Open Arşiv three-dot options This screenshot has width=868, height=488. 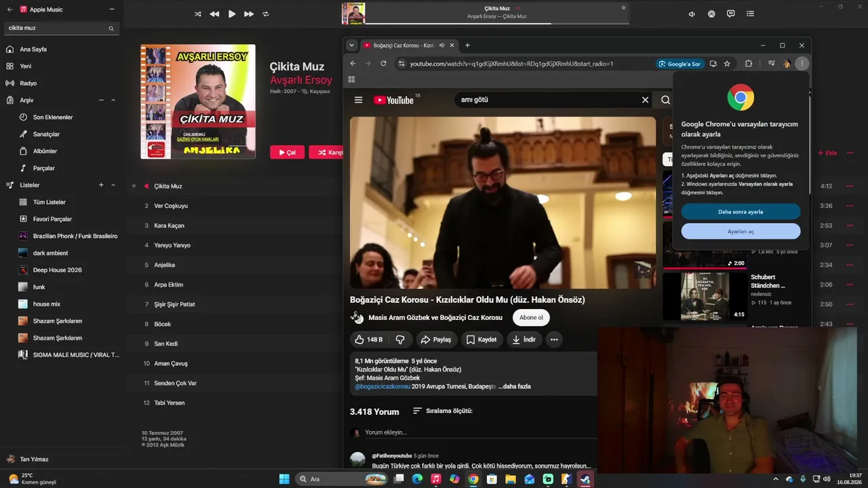click(x=102, y=100)
